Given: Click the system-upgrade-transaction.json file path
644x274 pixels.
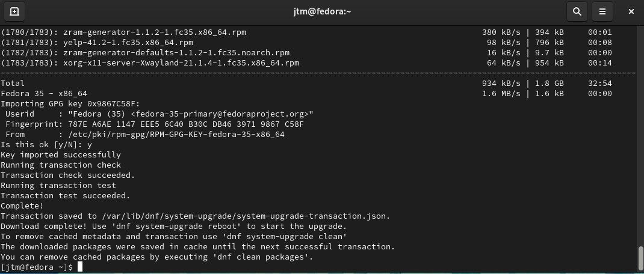Looking at the screenshot, I should (x=244, y=216).
